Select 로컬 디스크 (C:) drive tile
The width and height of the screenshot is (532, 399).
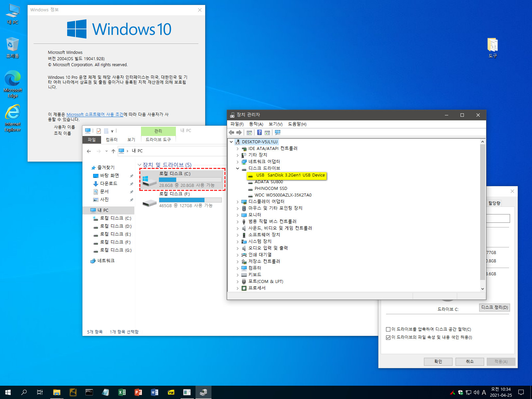click(182, 180)
